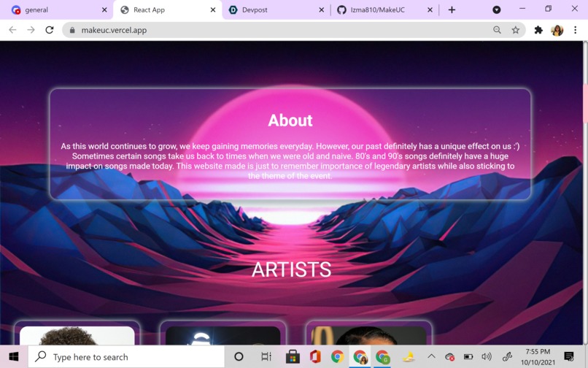Open Task View on taskbar
The width and height of the screenshot is (588, 368).
point(266,356)
